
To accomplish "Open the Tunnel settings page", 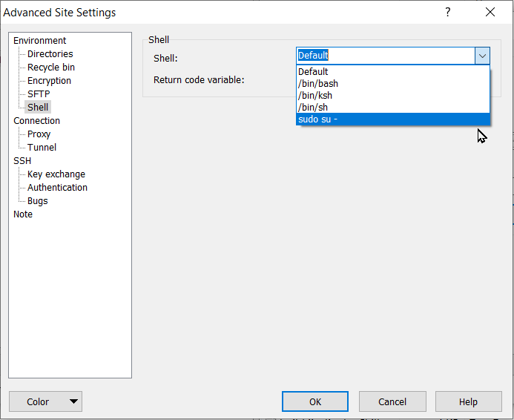I will click(x=42, y=148).
